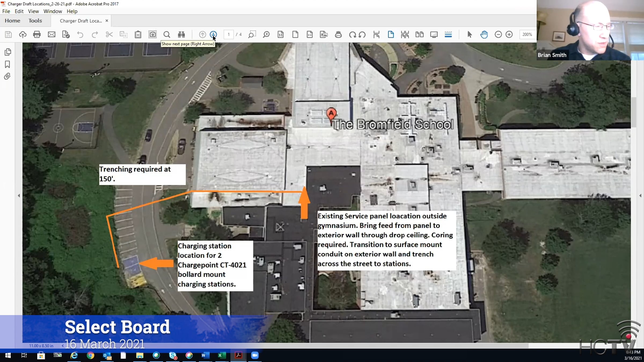This screenshot has height=362, width=644.
Task: Zoom out with the minus button
Action: coord(498,34)
